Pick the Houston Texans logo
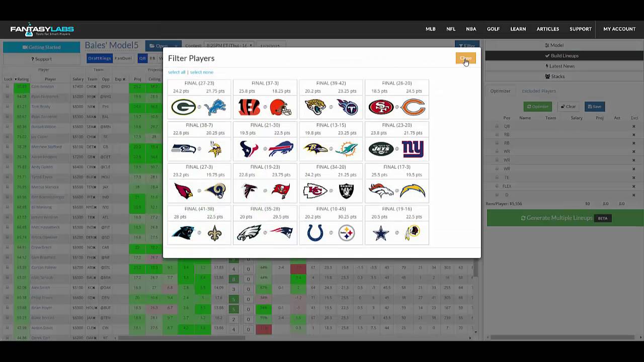 (249, 149)
